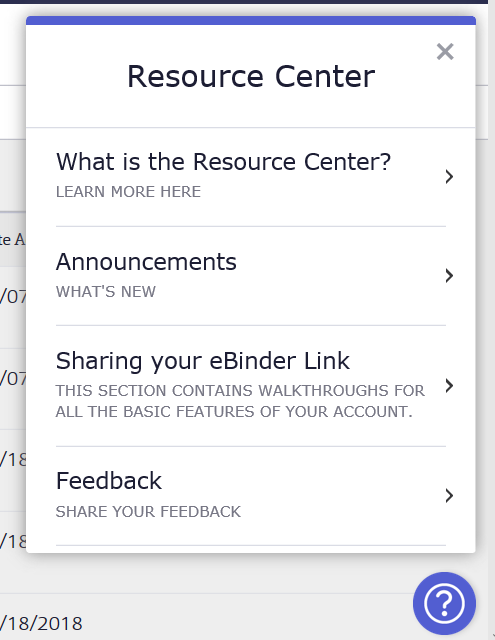Select Sharing your eBinder Link item
Viewport: 495px width, 640px height.
[x=251, y=386]
